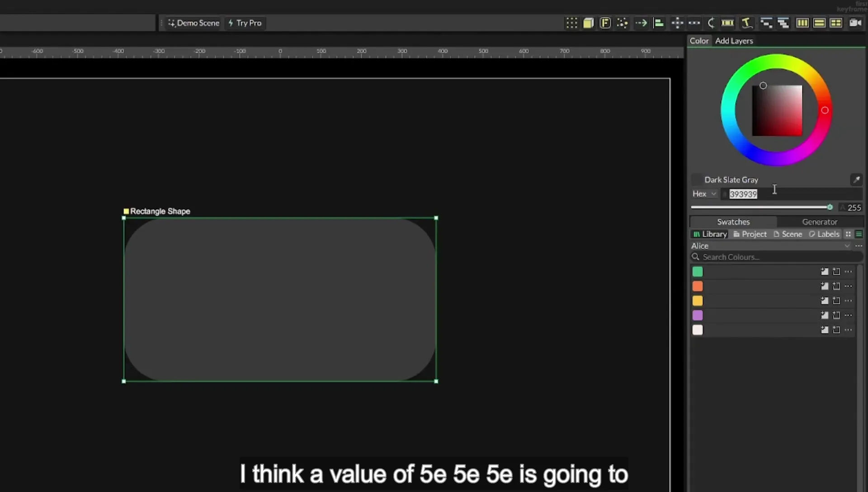Pick a color with the eyedropper tool
Image resolution: width=868 pixels, height=492 pixels.
(x=856, y=180)
